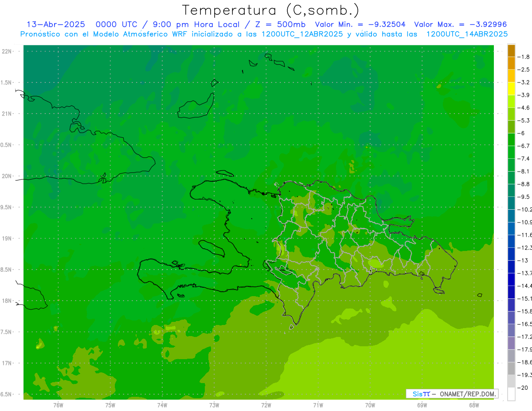Image resolution: width=532 pixels, height=411 pixels.
Task: Click the "73W" longitude label
Action: tap(214, 405)
